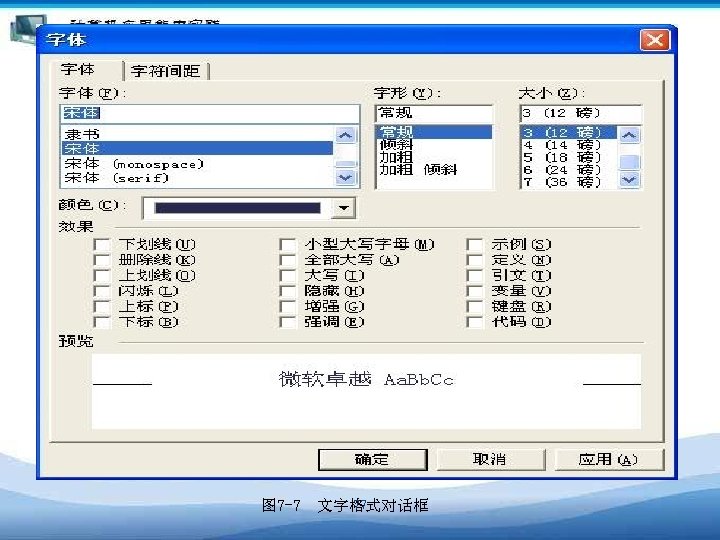Select size 4 (14 磅)
The width and height of the screenshot is (720, 540).
[x=568, y=145]
